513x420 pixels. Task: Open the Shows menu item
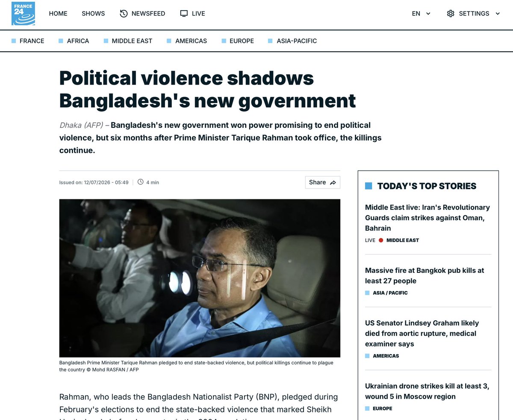click(93, 14)
